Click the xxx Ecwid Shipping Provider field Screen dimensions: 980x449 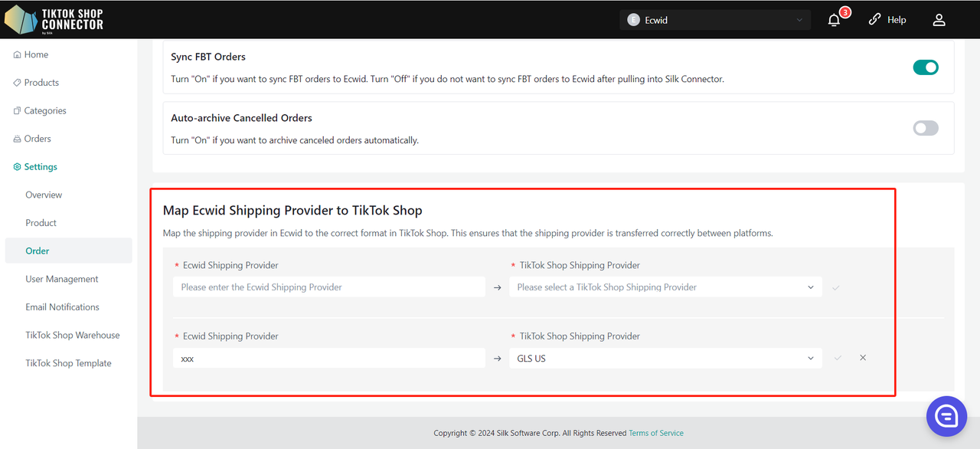[x=329, y=358]
